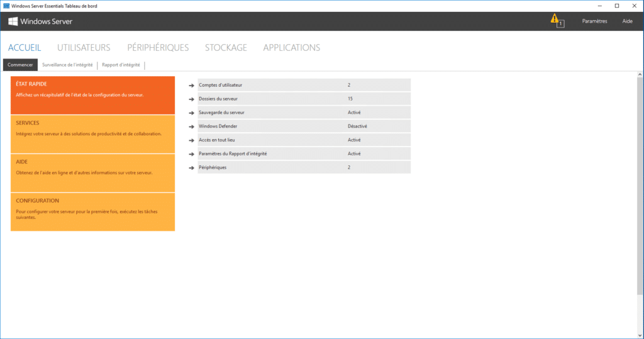Open Windows Defender row
The width and height of the screenshot is (644, 339).
click(x=304, y=126)
